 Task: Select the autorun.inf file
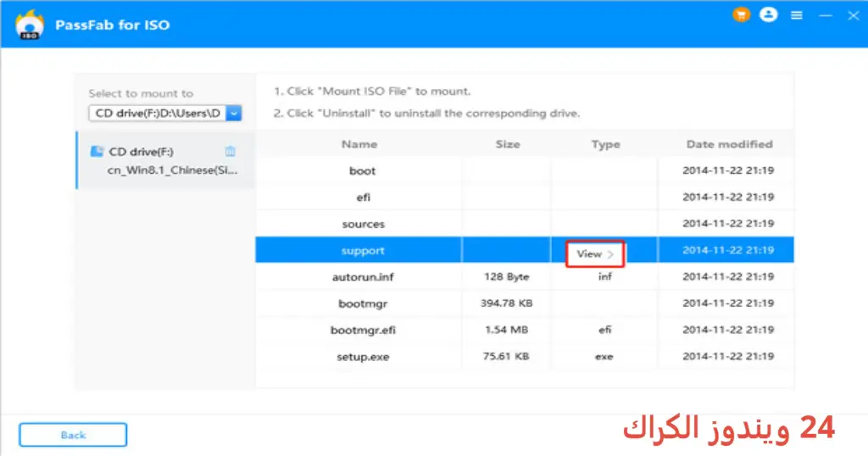coord(363,276)
